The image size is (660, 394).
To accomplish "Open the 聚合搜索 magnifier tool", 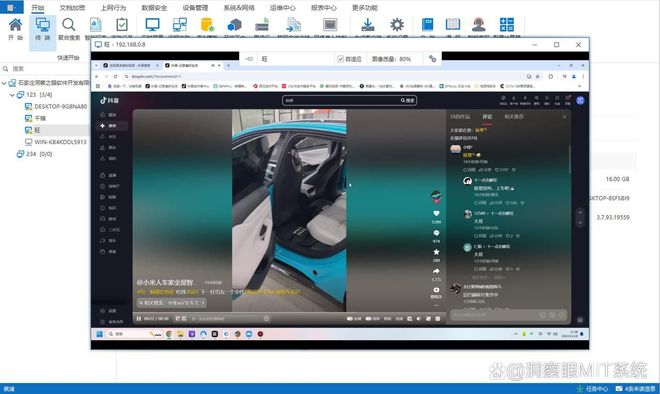I will 69,25.
